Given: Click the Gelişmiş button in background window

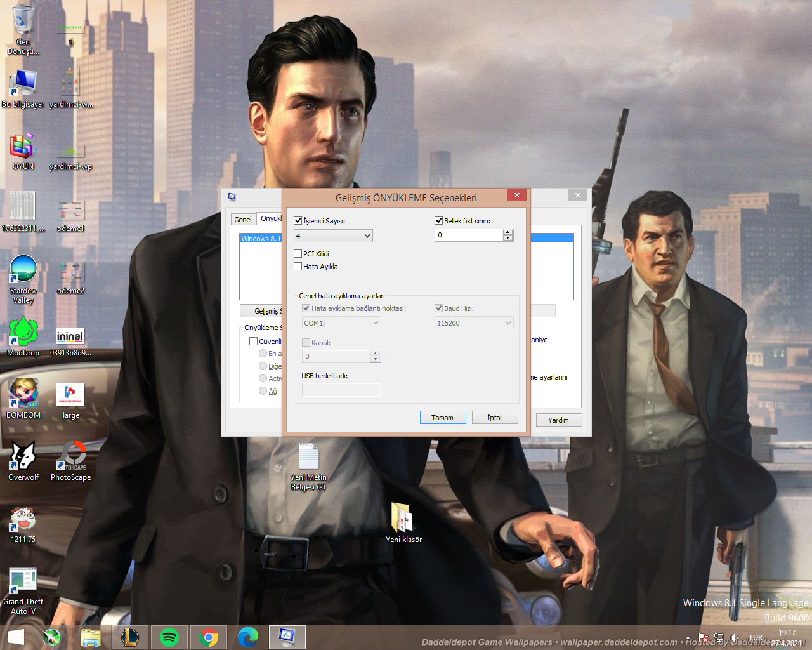Looking at the screenshot, I should 261,311.
